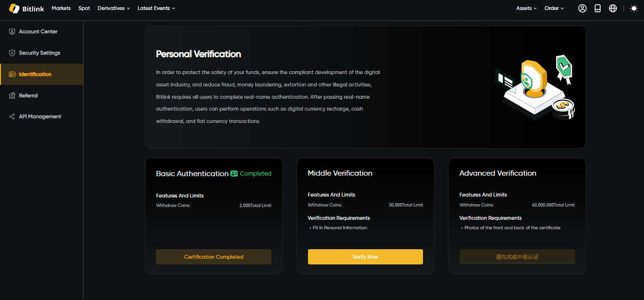Select the Security Settings shield icon

(11, 53)
